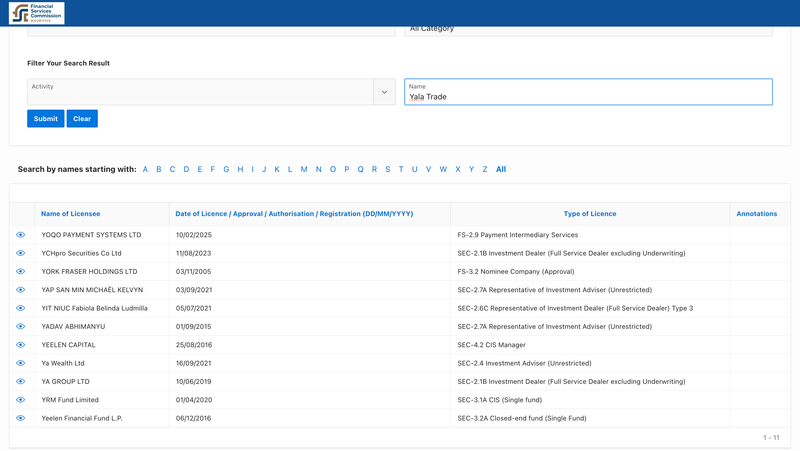The image size is (800, 451).
Task: Select FS-3.2 Nominee Company (Approval) cell
Action: coord(516,271)
